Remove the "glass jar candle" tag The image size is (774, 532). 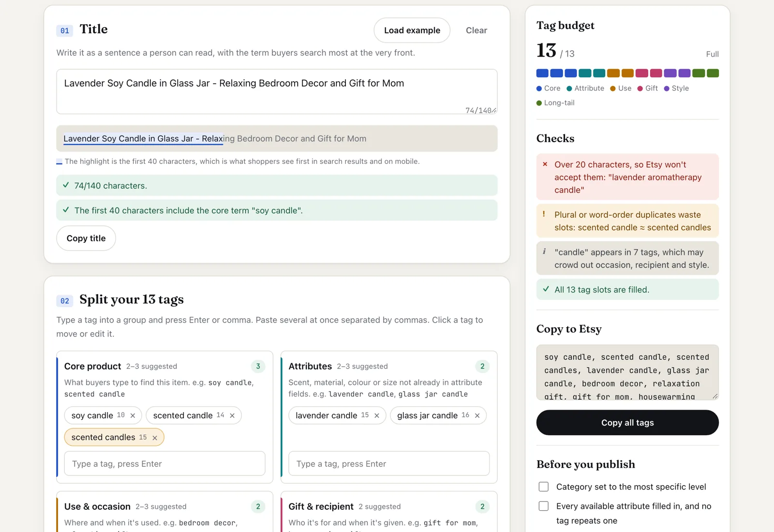[x=477, y=415]
